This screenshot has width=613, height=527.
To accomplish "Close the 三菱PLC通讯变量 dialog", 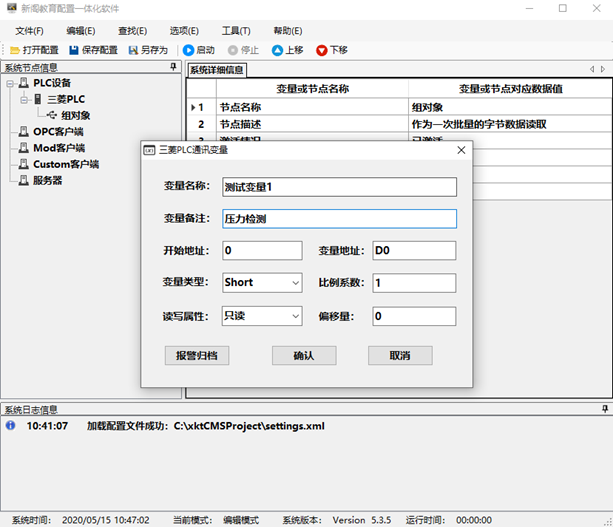I will 461,150.
